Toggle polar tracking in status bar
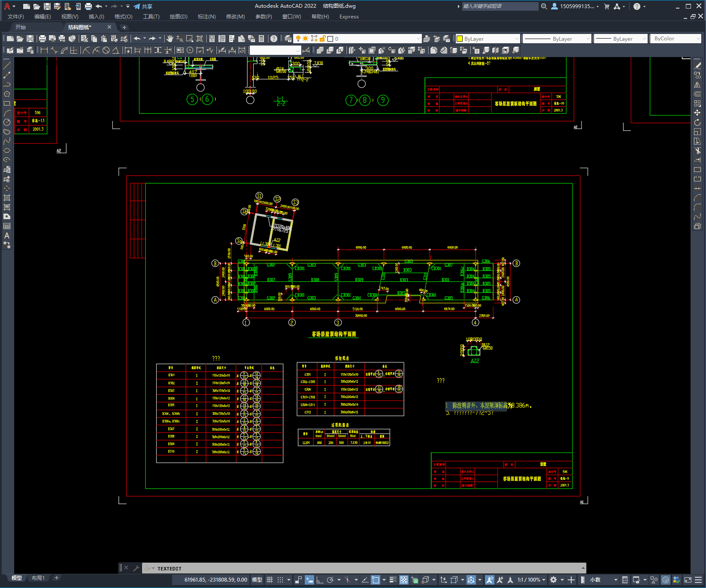This screenshot has height=588, width=706. pos(330,580)
